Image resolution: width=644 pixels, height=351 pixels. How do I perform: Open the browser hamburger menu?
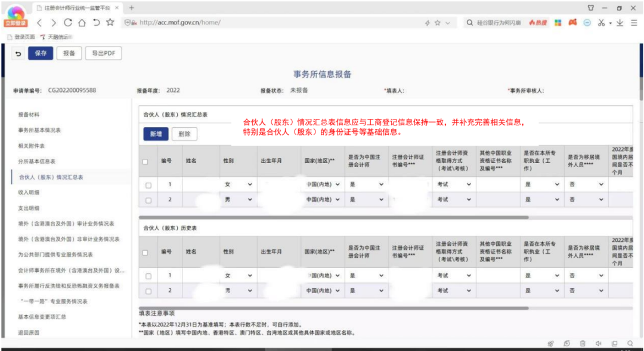[633, 23]
